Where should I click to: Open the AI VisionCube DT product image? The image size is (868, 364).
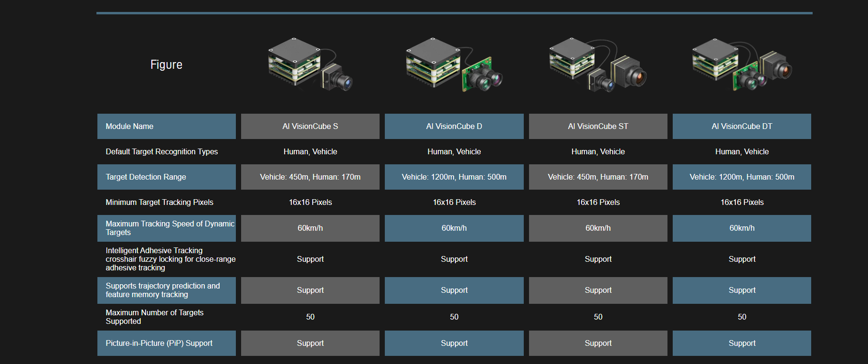point(741,64)
